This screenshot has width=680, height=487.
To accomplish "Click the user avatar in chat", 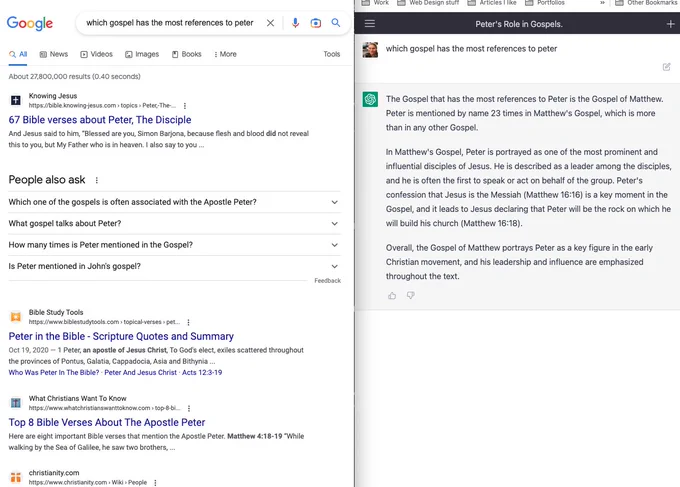I will (x=370, y=50).
